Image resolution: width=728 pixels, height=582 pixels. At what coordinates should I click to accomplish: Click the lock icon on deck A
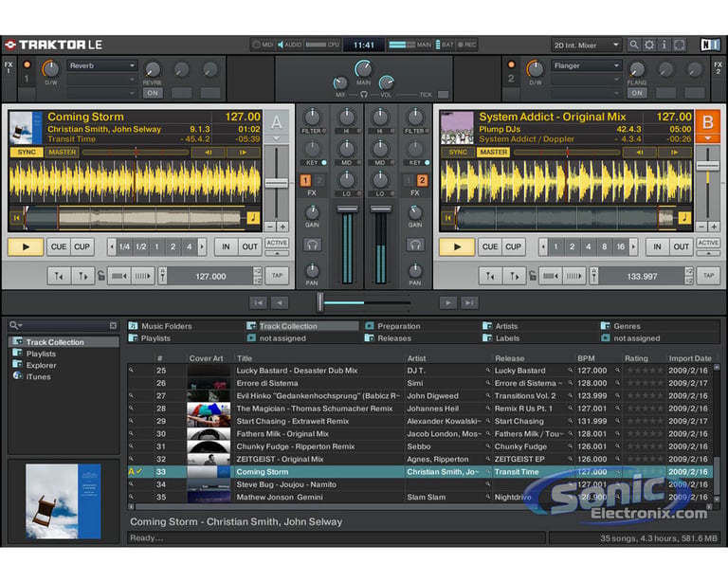tap(100, 276)
